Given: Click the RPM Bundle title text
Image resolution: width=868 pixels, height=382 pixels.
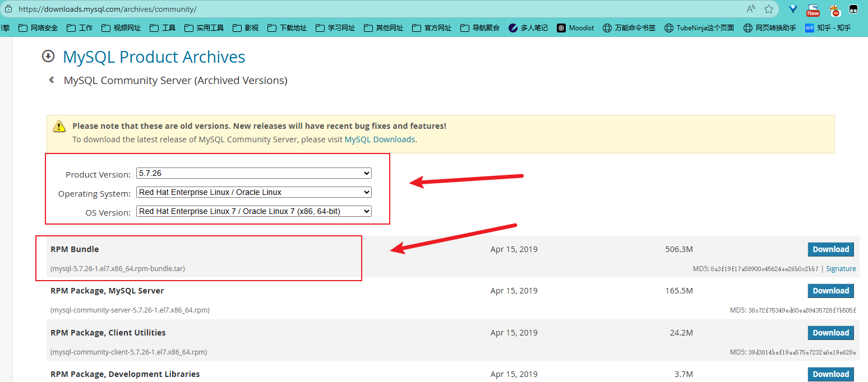Looking at the screenshot, I should [x=75, y=249].
